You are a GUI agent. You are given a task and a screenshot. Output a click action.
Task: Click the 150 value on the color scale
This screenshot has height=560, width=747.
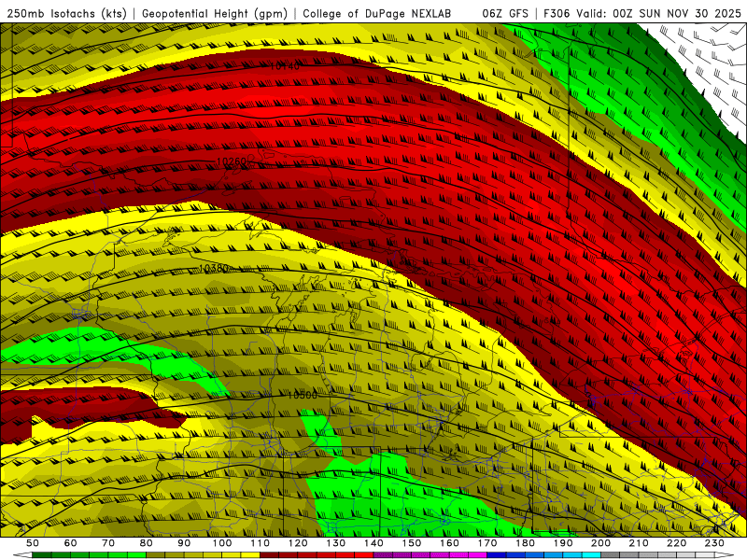pyautogui.click(x=412, y=543)
